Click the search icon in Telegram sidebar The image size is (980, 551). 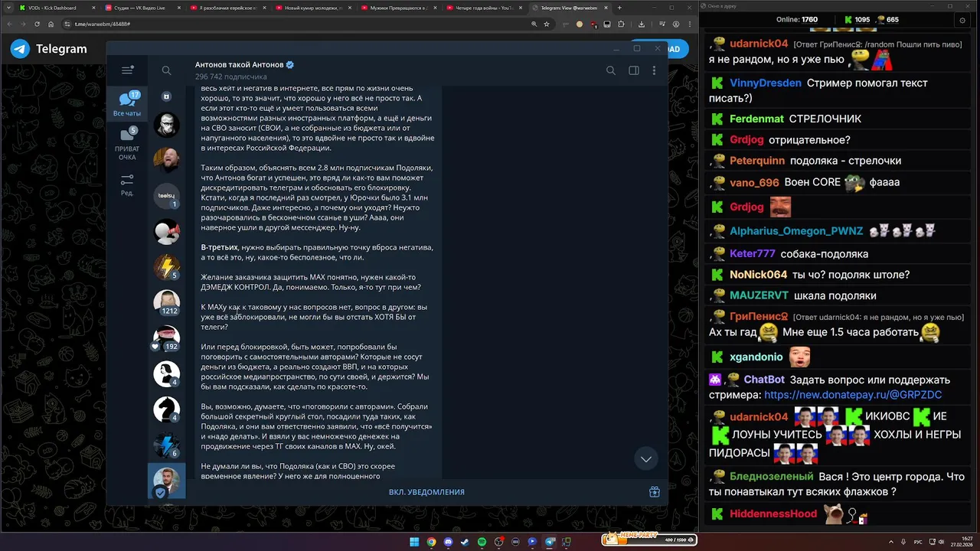click(166, 70)
